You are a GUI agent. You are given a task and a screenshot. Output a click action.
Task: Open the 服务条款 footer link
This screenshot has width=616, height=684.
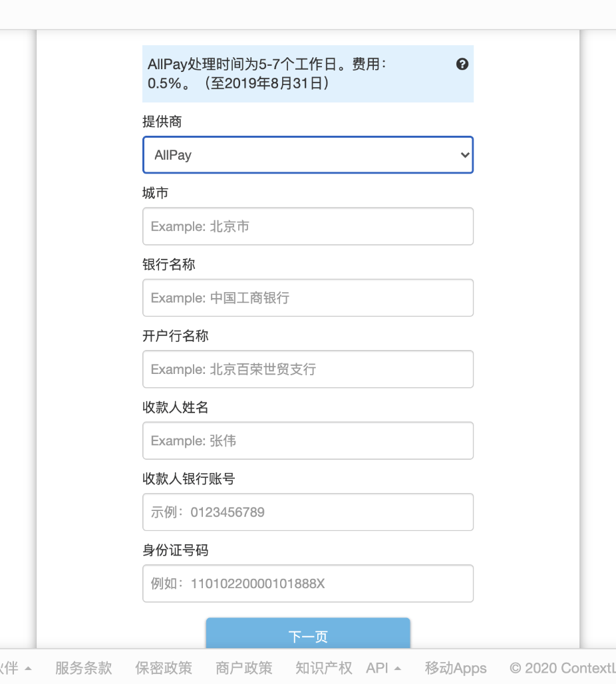pyautogui.click(x=83, y=668)
